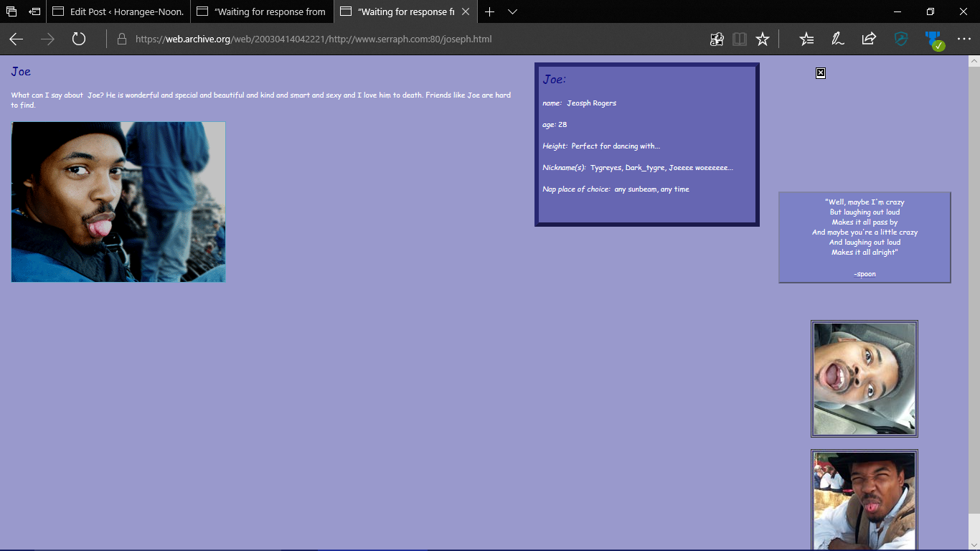Show tabs you've set aside

11,12
